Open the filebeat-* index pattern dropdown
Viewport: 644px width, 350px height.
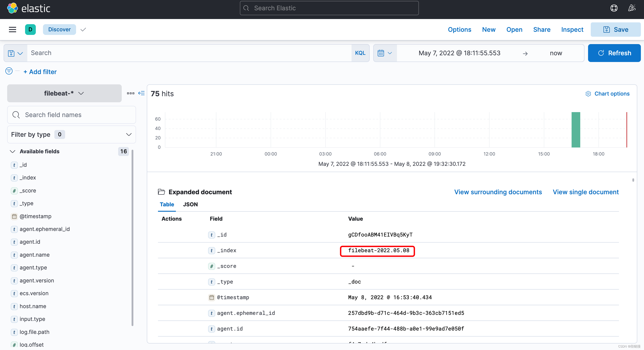coord(64,93)
